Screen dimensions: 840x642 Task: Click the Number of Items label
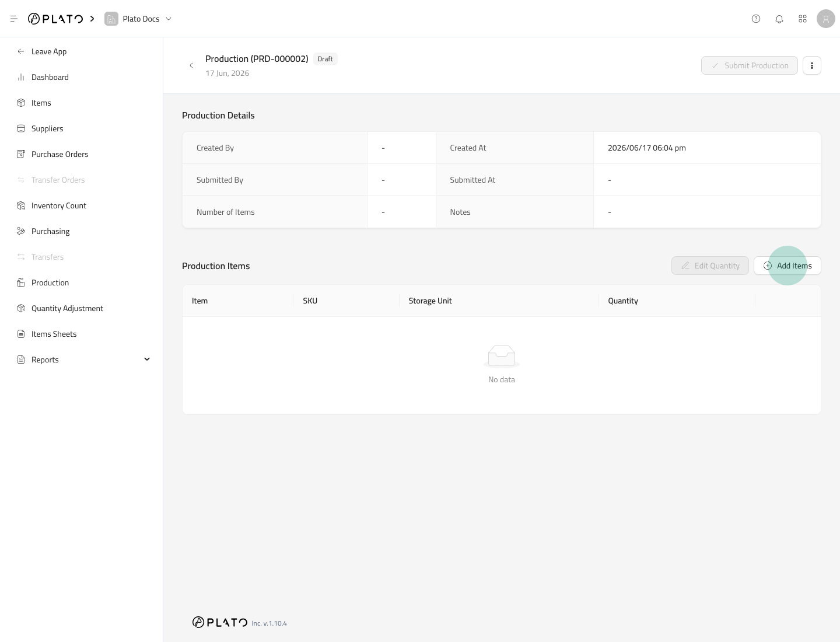pyautogui.click(x=226, y=212)
